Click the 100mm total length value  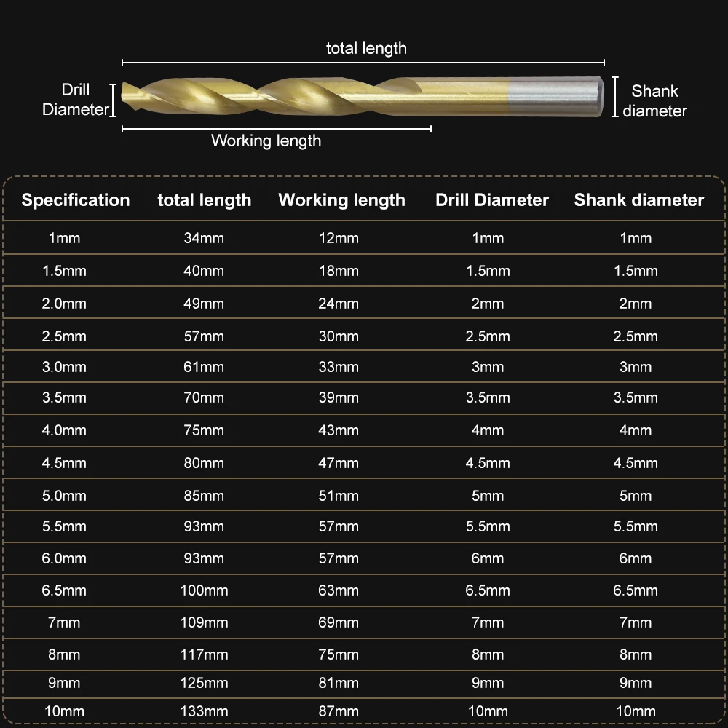(205, 590)
